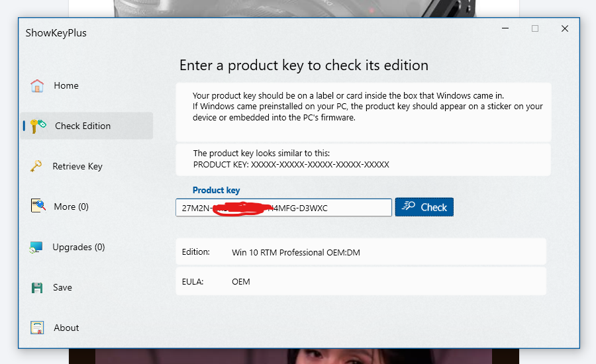Click the Upgrades monitor icon

[x=36, y=247]
